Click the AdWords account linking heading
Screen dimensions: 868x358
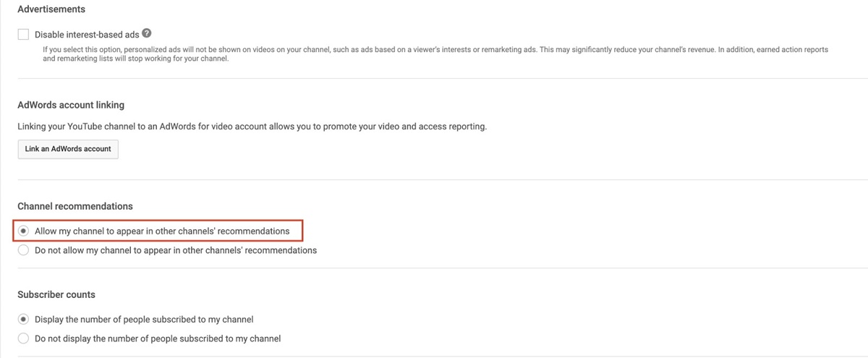coord(71,105)
